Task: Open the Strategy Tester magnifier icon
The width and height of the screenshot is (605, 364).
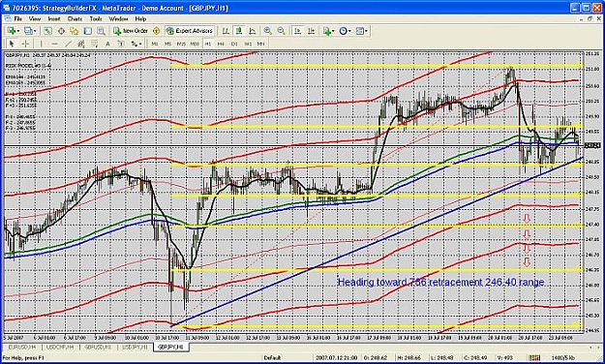Action: click(x=101, y=31)
